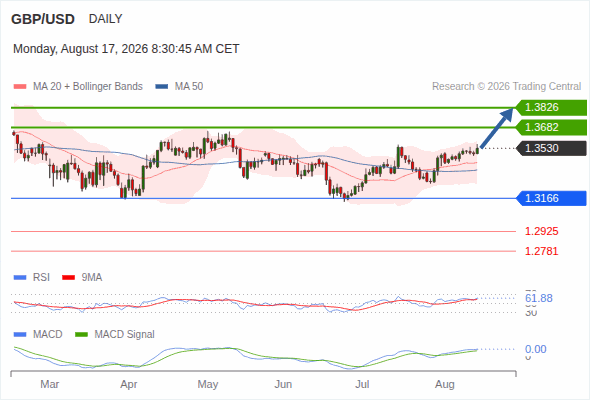The width and height of the screenshot is (590, 400).
Task: Click the 1.3530 current price tag
Action: point(551,148)
